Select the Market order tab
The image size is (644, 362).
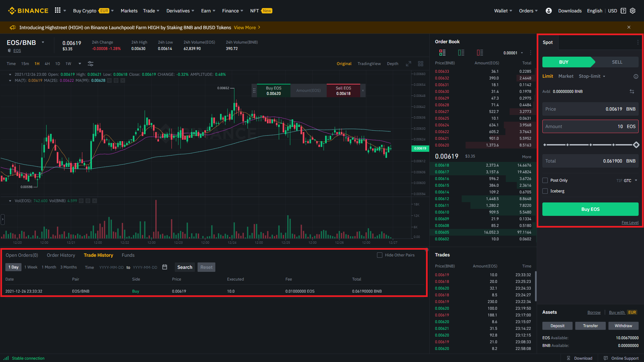[566, 76]
